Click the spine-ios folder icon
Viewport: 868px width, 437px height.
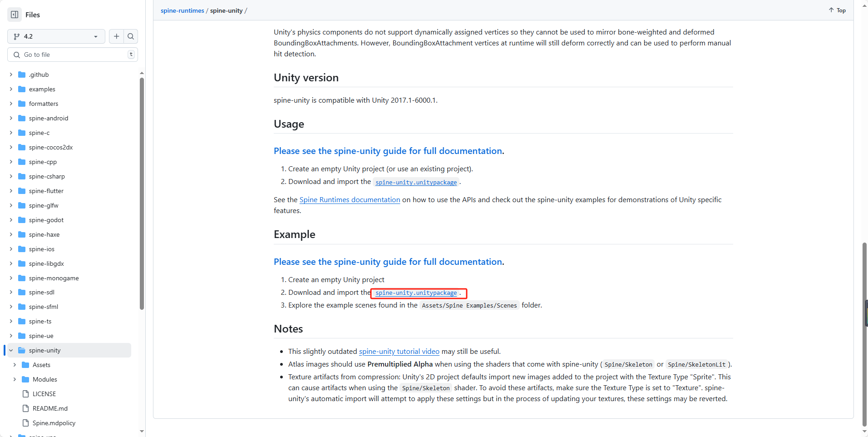point(22,249)
